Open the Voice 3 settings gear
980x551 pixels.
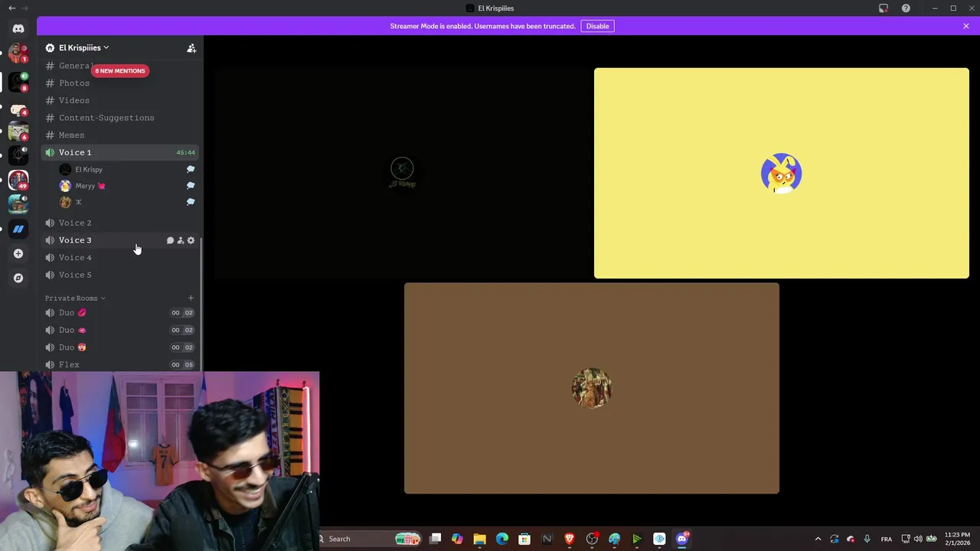point(191,240)
